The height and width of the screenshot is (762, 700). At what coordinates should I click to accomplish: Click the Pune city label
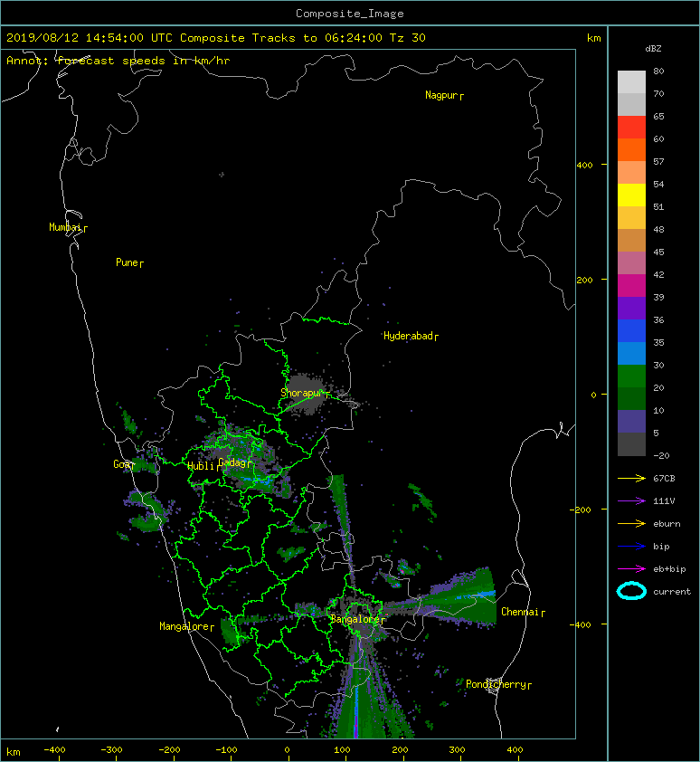click(128, 262)
